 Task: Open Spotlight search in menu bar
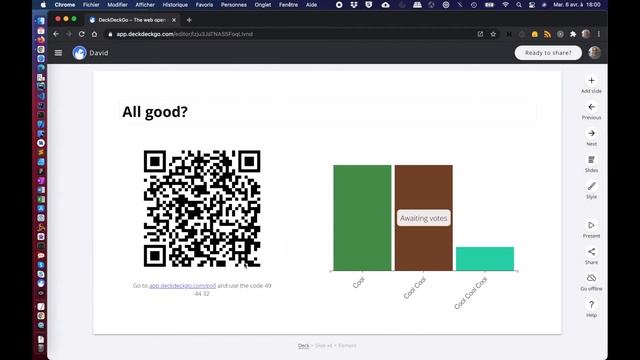tap(518, 5)
